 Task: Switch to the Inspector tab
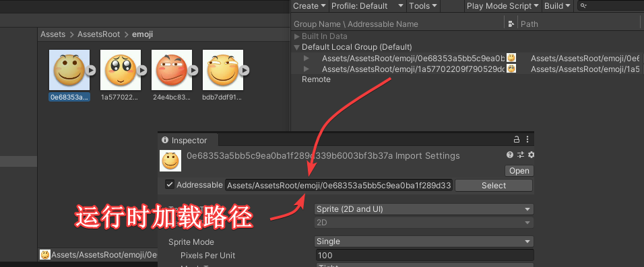click(188, 141)
